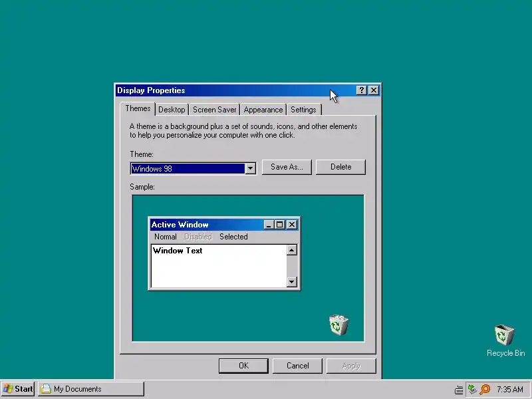Viewport: 532px width, 399px height.
Task: Click the maximize button of sample Active Window
Action: [x=279, y=225]
